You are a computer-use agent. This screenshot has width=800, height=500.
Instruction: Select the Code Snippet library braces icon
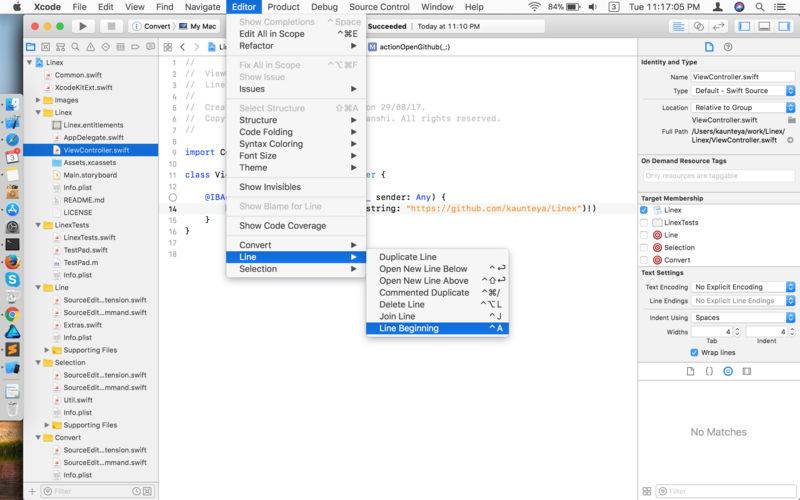coord(709,371)
